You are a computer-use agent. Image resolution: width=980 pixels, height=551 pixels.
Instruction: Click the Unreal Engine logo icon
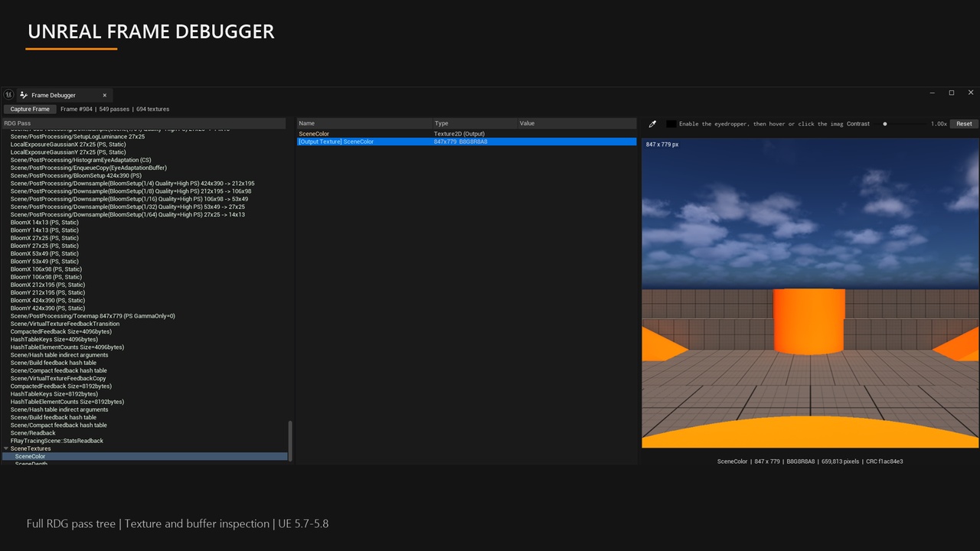click(x=8, y=95)
